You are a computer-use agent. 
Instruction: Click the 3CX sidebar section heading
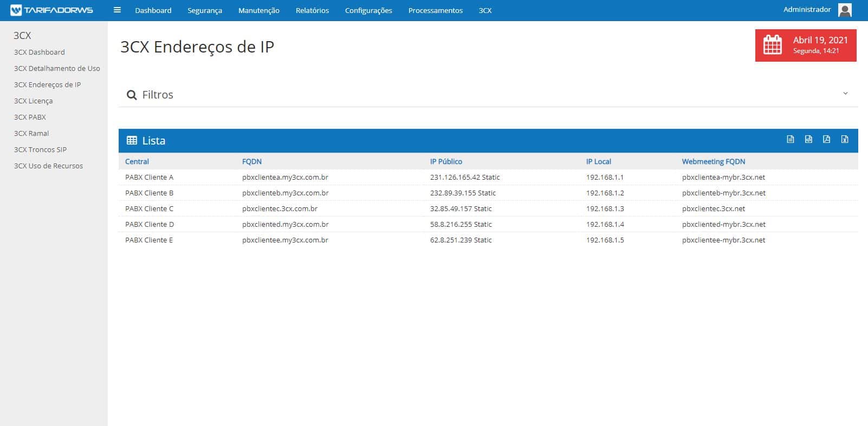click(x=22, y=35)
